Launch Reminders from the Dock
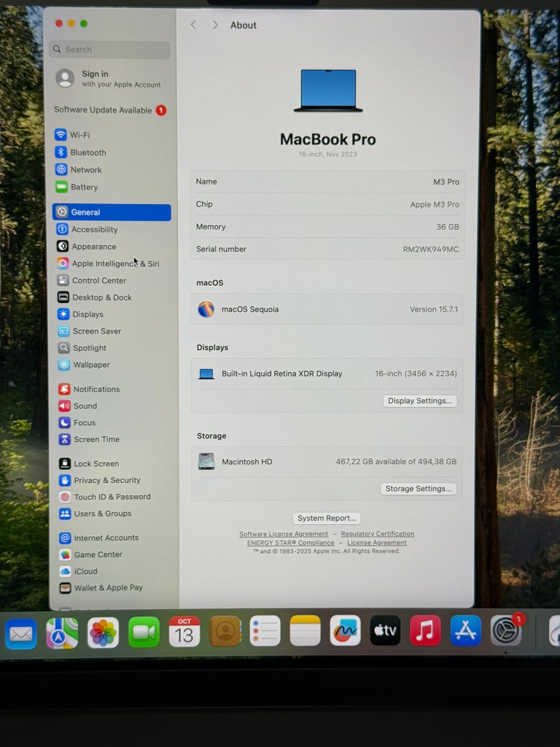Viewport: 560px width, 747px height. 265,631
